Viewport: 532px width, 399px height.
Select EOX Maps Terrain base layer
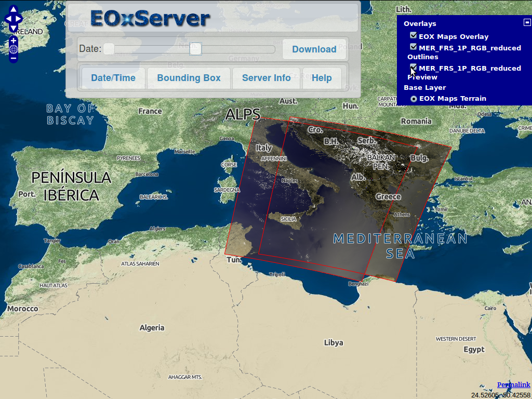pyautogui.click(x=414, y=99)
